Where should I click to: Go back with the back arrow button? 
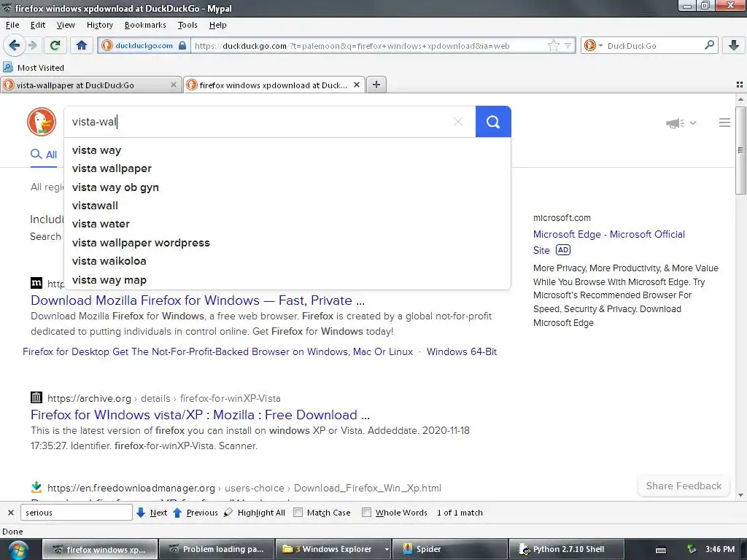tap(15, 45)
